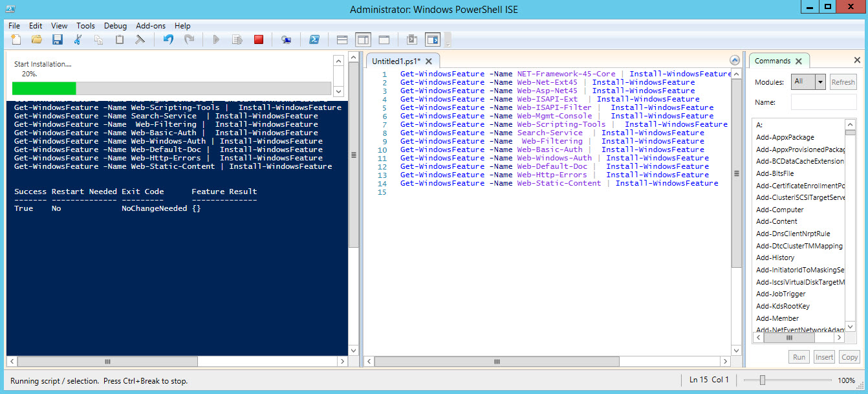Image resolution: width=868 pixels, height=394 pixels.
Task: Click the Stop Operation red square icon
Action: click(259, 39)
